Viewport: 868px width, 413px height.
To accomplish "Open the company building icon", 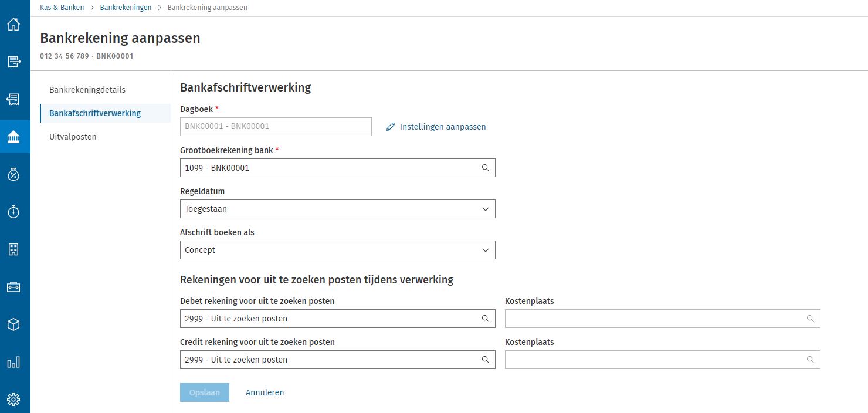I will click(x=14, y=249).
